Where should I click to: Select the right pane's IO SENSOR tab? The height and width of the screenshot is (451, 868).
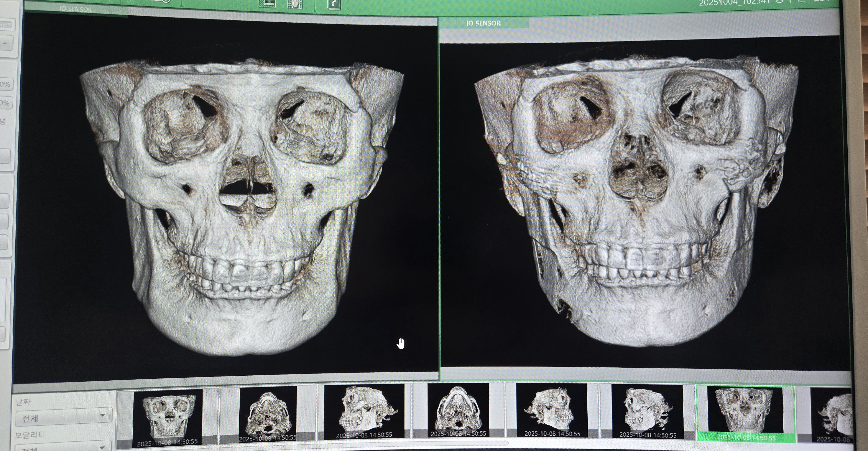(x=483, y=23)
